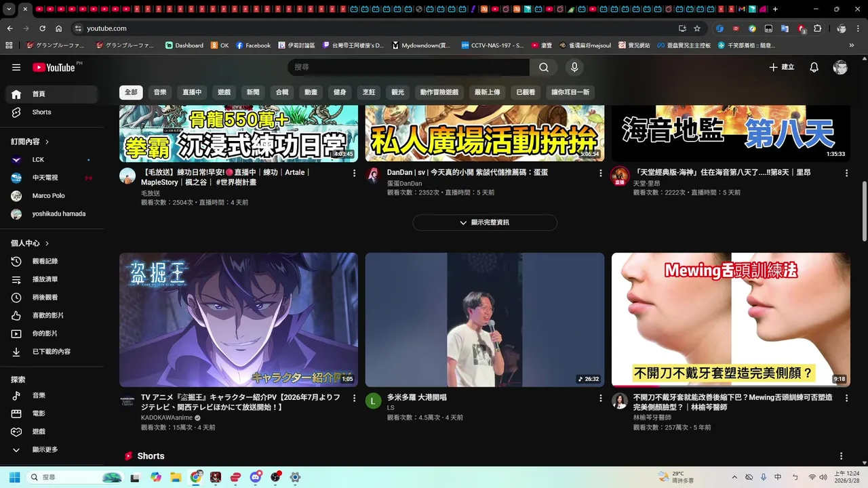Open Facebook bookmark in bookmarks bar

253,45
